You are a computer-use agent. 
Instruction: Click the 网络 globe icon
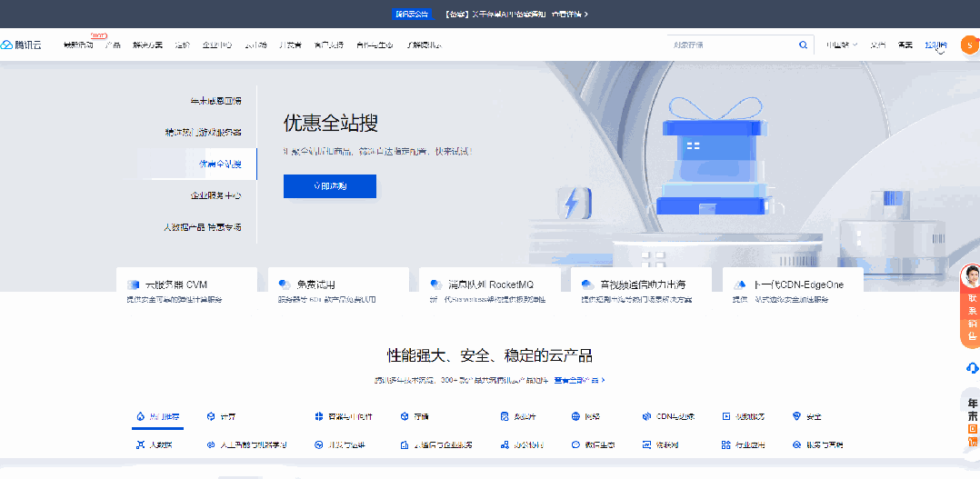click(x=575, y=416)
